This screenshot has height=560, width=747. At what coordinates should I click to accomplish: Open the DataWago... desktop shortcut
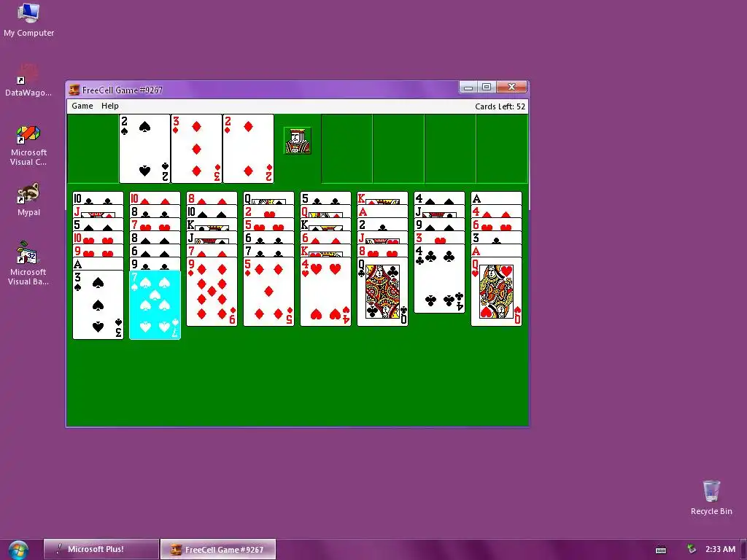(x=28, y=80)
